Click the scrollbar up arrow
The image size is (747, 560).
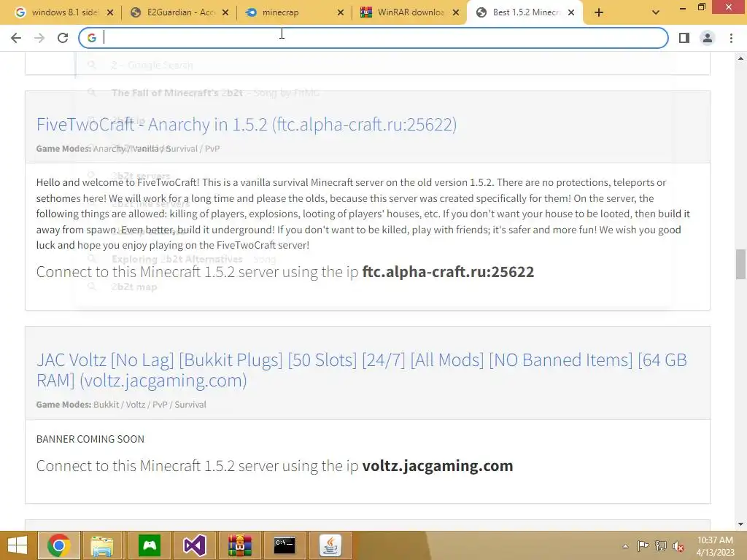740,58
